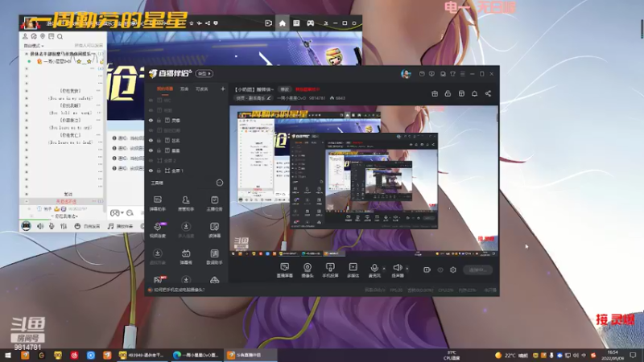Open the user avatar in the companion title bar

coord(406,74)
